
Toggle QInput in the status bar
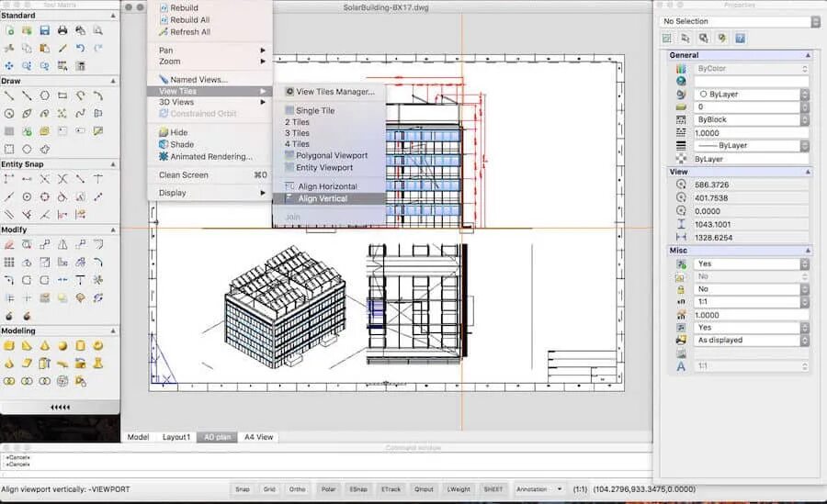coord(424,489)
